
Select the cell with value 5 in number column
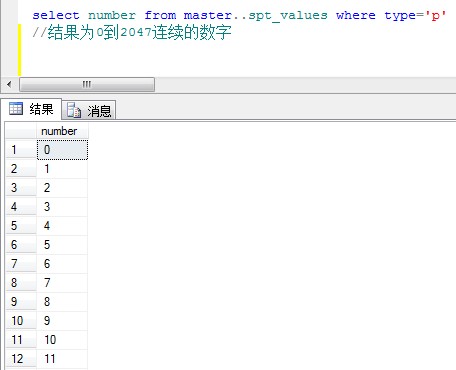click(x=62, y=245)
